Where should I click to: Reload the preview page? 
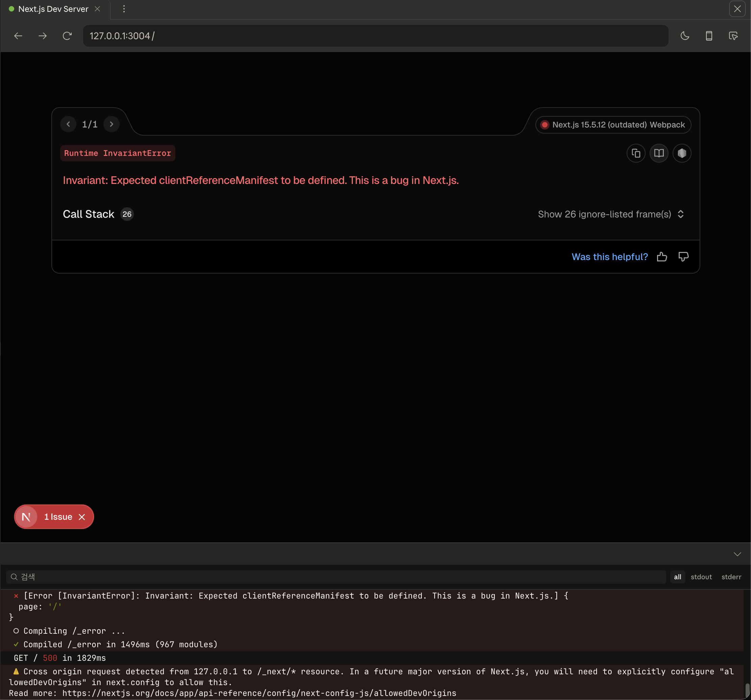[67, 36]
